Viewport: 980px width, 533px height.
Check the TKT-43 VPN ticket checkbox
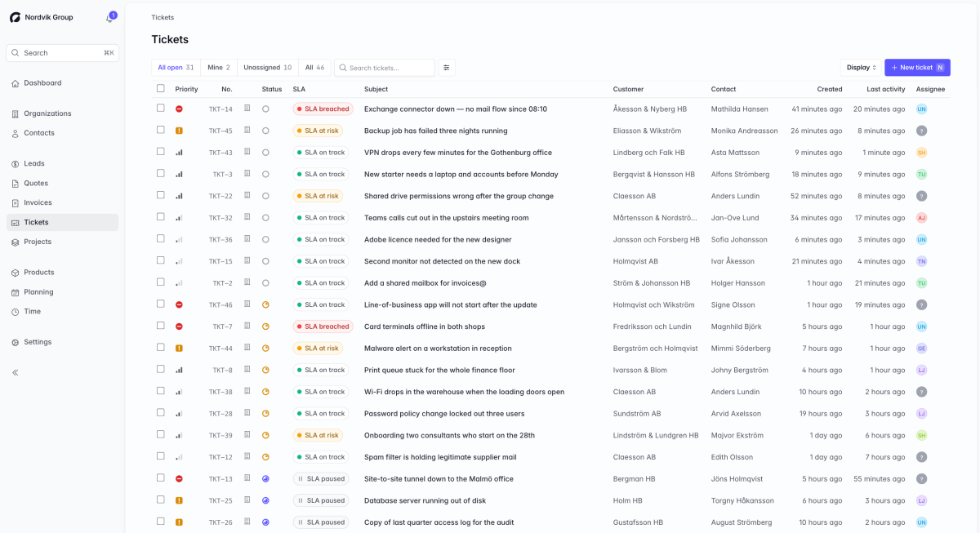tap(161, 152)
